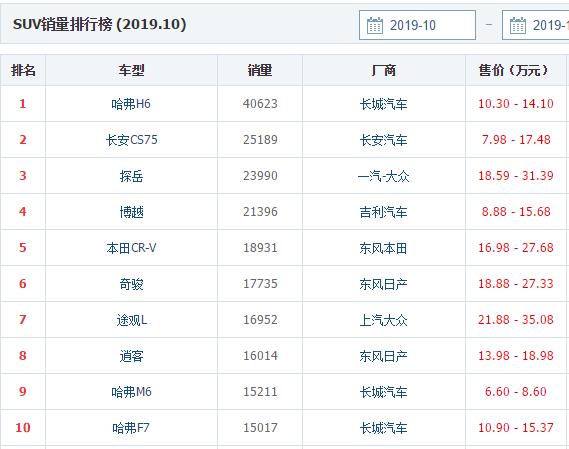Click price range 10.90 - 15.37
569x449 pixels.
(516, 428)
